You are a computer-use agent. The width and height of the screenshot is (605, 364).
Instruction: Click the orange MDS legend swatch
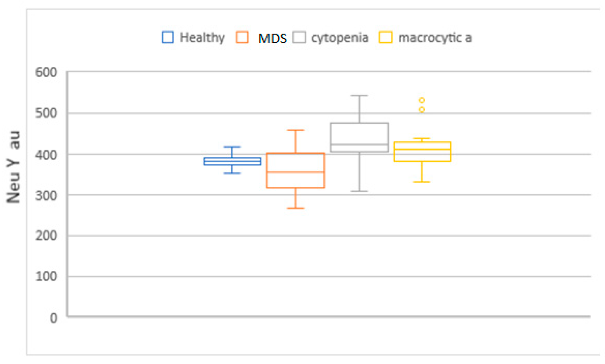click(x=242, y=37)
